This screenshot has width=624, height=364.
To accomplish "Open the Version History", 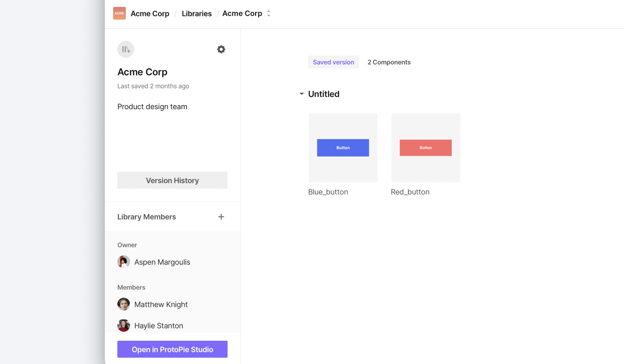I will (x=172, y=180).
